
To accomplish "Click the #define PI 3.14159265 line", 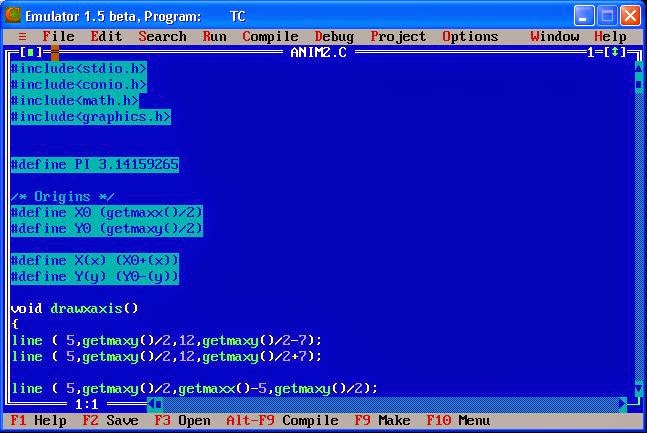I will tap(94, 164).
